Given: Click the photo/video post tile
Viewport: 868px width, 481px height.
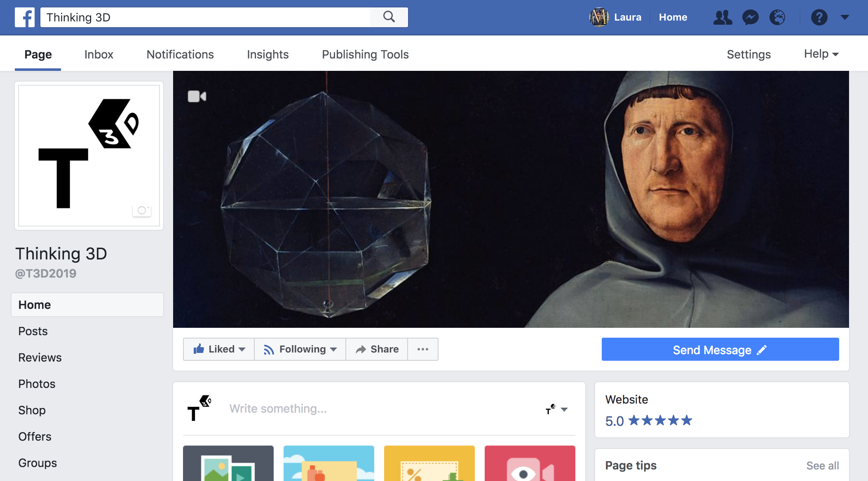Looking at the screenshot, I should point(228,463).
